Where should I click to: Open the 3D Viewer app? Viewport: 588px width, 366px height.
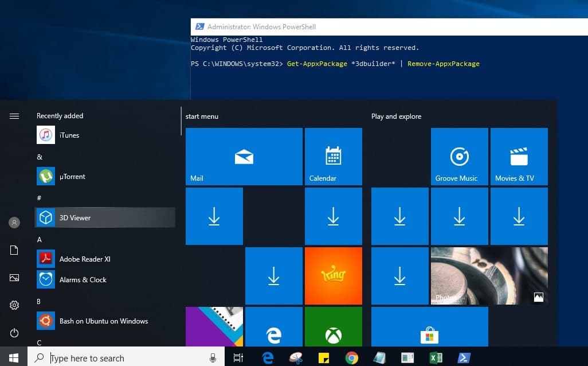coord(105,217)
